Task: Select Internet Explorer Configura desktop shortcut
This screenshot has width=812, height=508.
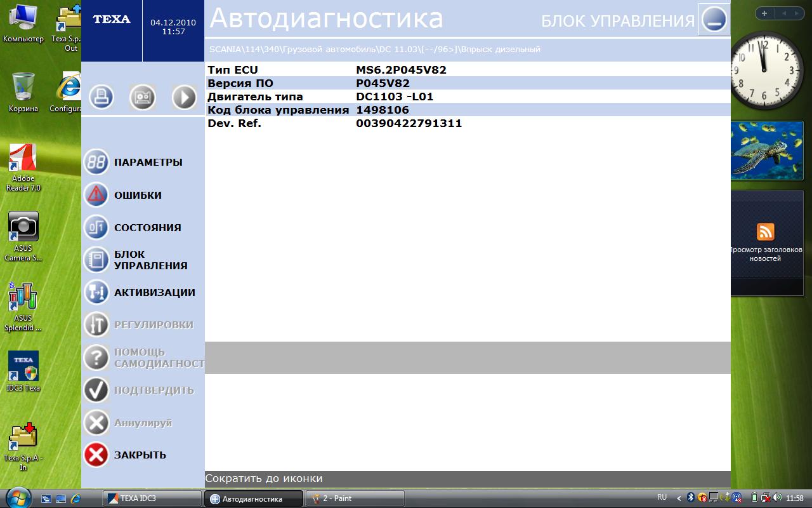Action: [x=67, y=93]
